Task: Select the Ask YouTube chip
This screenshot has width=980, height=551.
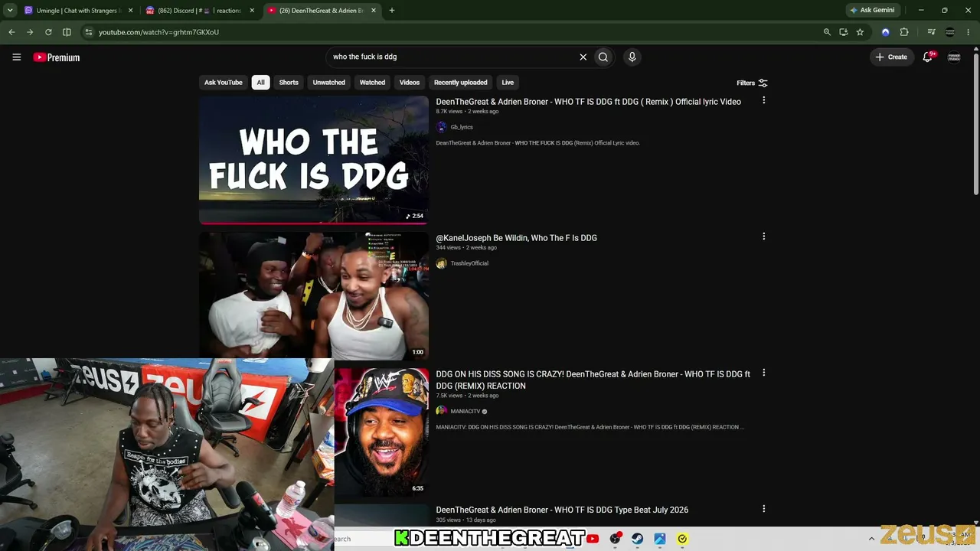Action: pyautogui.click(x=224, y=83)
